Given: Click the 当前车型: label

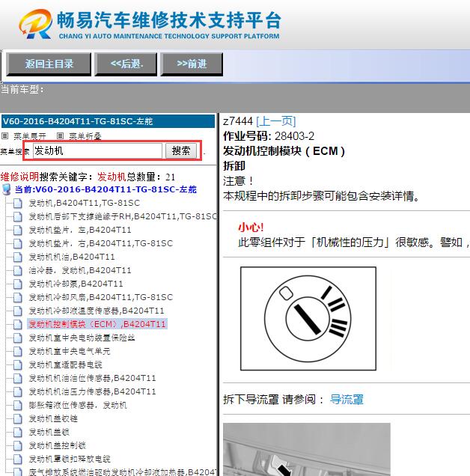Looking at the screenshot, I should (x=22, y=90).
